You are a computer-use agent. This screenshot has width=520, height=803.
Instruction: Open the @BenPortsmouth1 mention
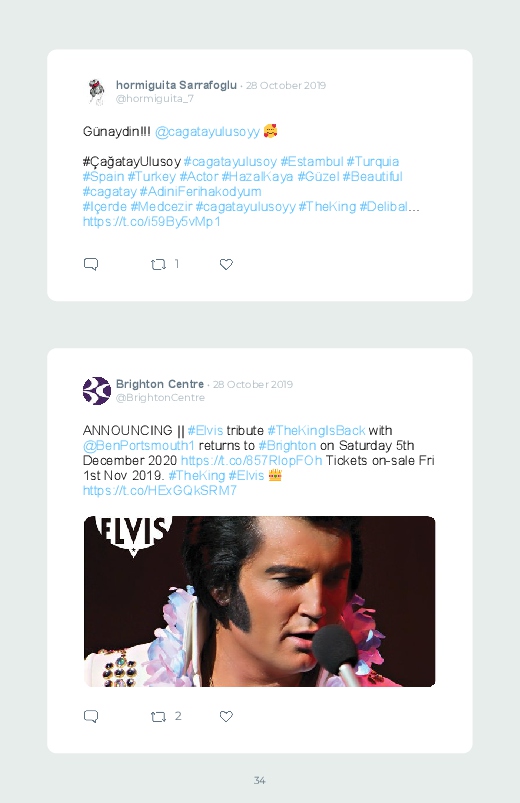pyautogui.click(x=139, y=446)
